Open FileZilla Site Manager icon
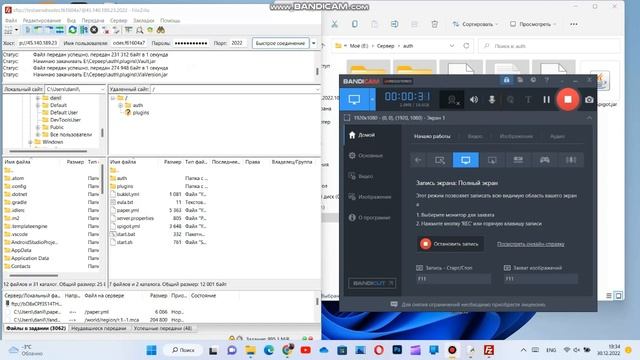The width and height of the screenshot is (640, 360). [x=8, y=30]
